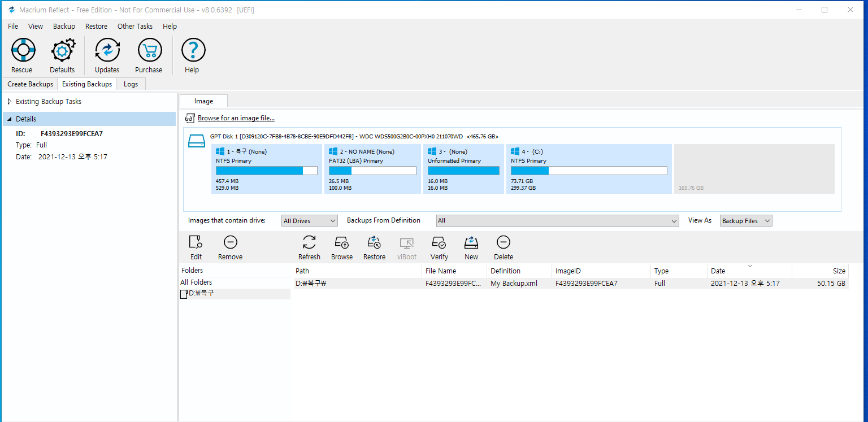Click Windows icon of partition 2 NO NAME
Screen dimensions: 868x422
333,151
